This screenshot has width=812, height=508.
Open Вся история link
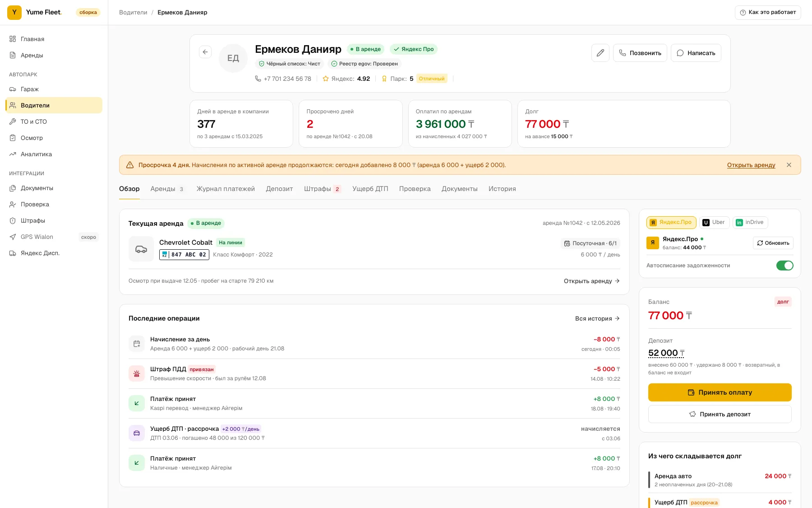coord(598,318)
